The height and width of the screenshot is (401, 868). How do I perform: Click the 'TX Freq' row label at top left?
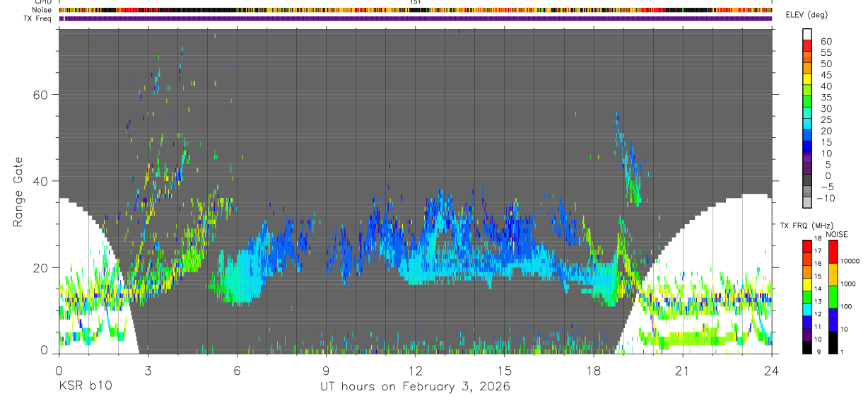tap(37, 18)
